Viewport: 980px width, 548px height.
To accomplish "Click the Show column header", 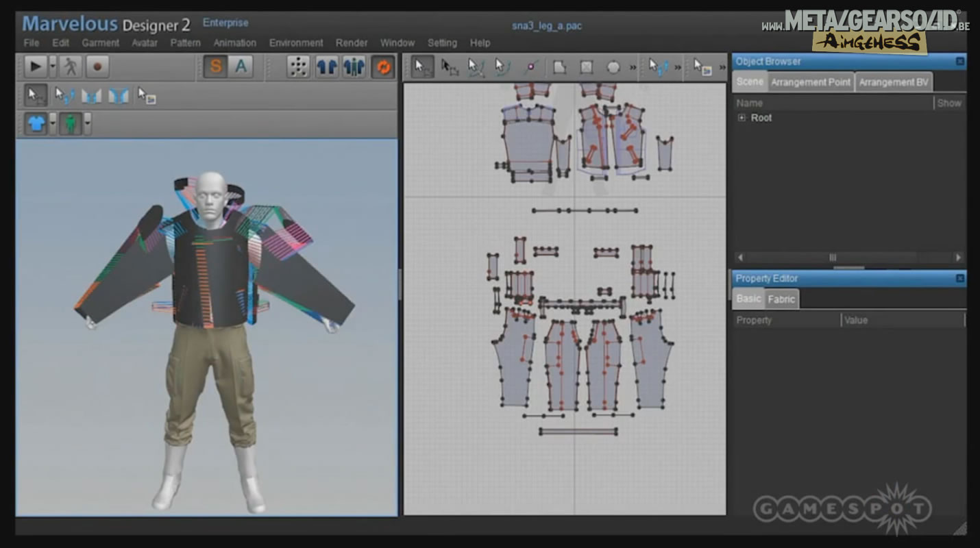I will pyautogui.click(x=949, y=103).
